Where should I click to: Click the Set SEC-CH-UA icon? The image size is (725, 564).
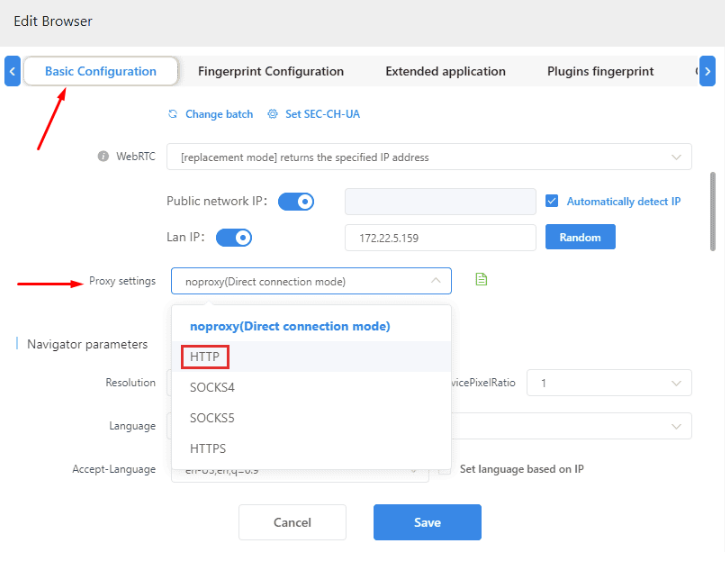point(273,114)
